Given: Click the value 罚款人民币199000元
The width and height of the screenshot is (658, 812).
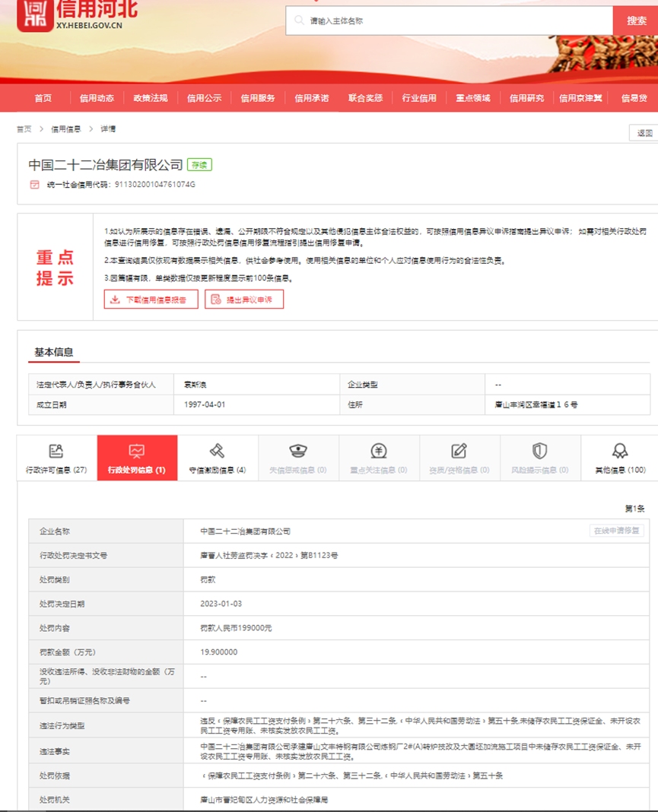Looking at the screenshot, I should click(237, 628).
